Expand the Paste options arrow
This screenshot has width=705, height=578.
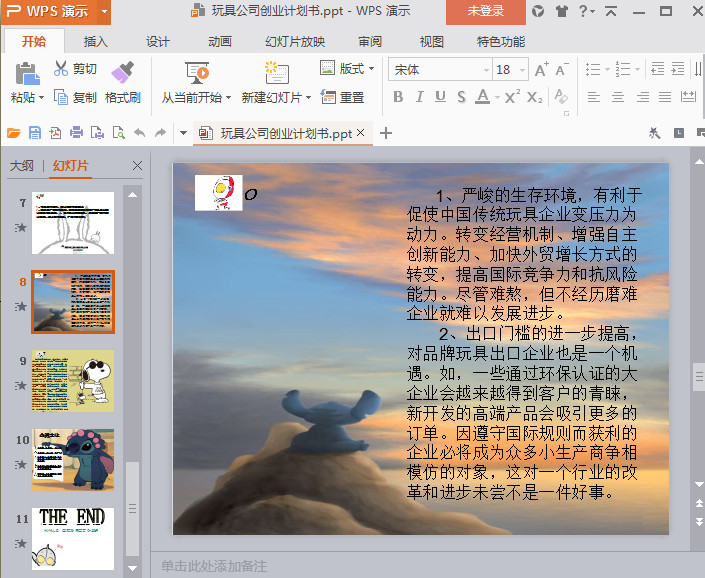[41, 98]
